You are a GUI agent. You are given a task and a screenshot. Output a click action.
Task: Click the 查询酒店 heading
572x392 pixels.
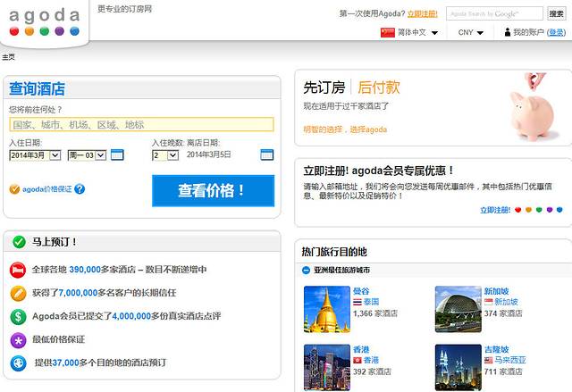37,89
